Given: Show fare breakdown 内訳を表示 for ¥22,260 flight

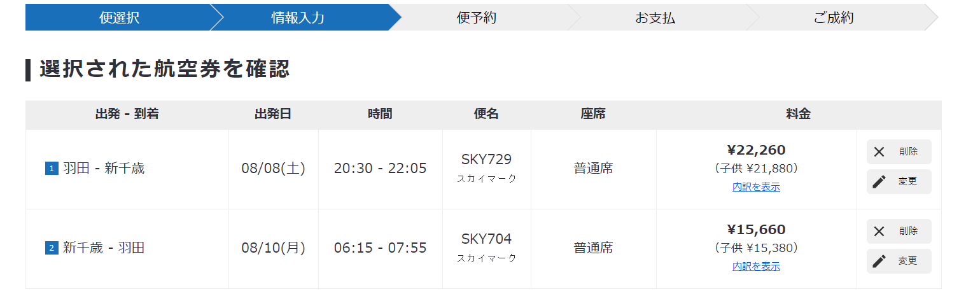Looking at the screenshot, I should click(756, 187).
